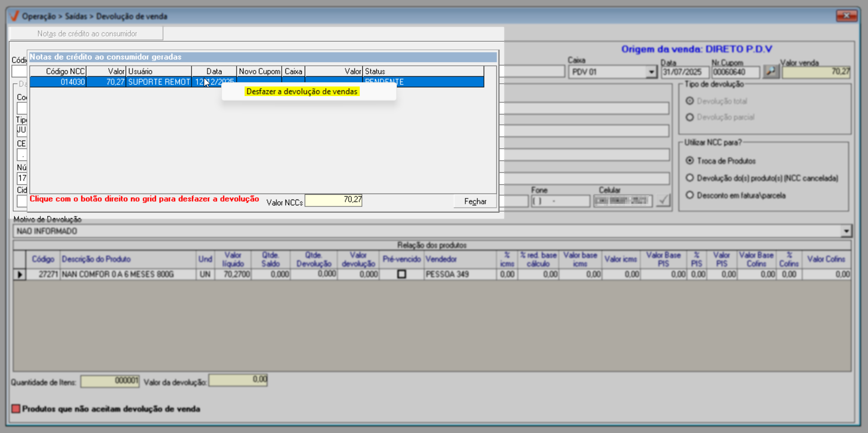The height and width of the screenshot is (433, 868).
Task: Choose Devolução do(s) produto(s) (NCC cancelada)
Action: point(690,178)
